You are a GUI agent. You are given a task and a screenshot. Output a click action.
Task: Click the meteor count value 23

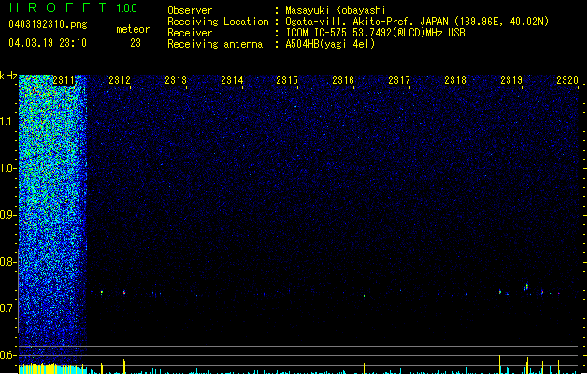tap(136, 43)
